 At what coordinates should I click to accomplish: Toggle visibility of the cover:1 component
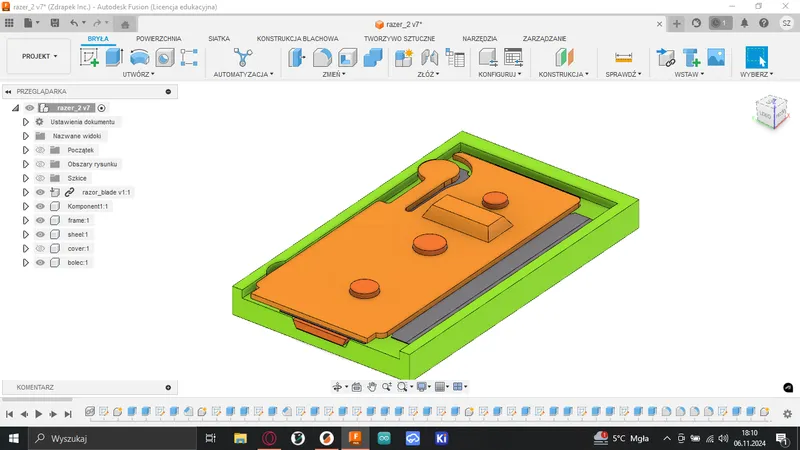41,248
